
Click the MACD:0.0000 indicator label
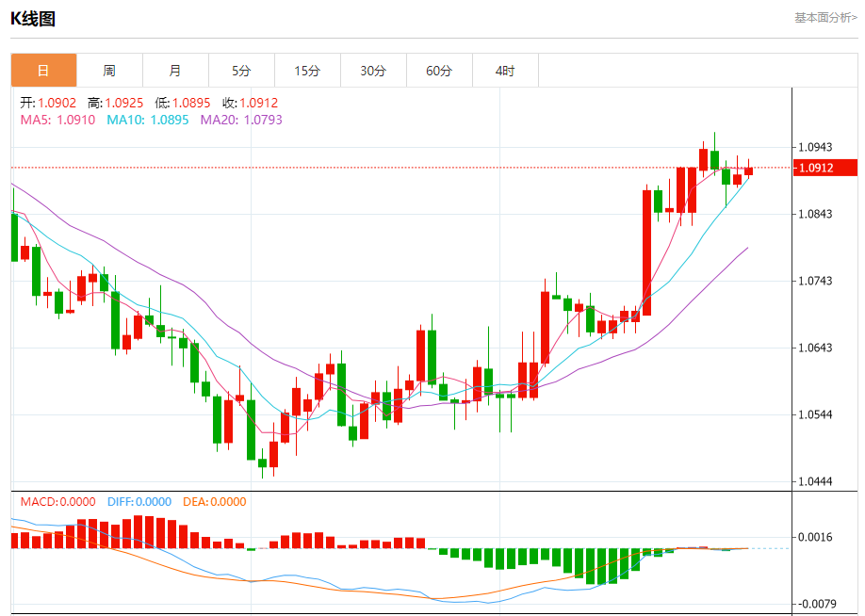[57, 502]
